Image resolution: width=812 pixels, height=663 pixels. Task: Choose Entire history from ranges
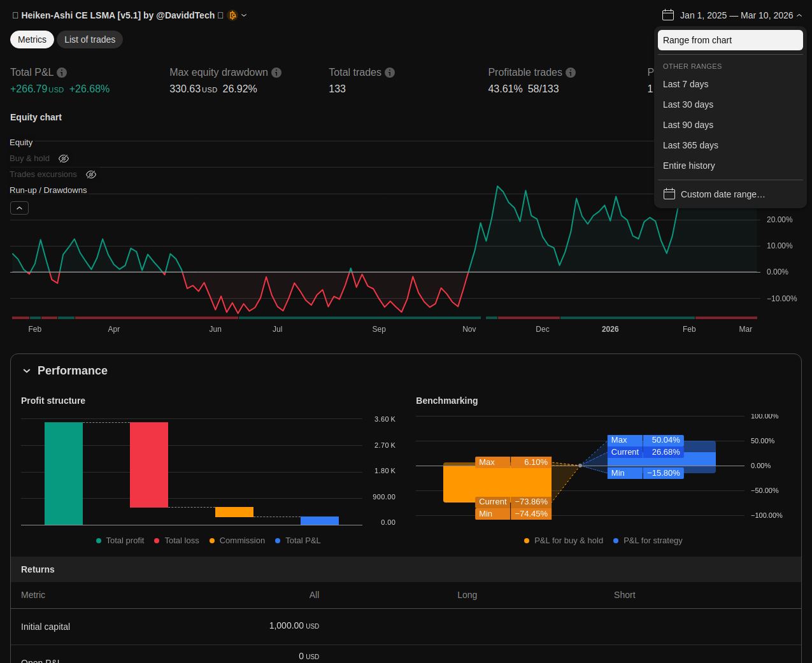pos(688,166)
